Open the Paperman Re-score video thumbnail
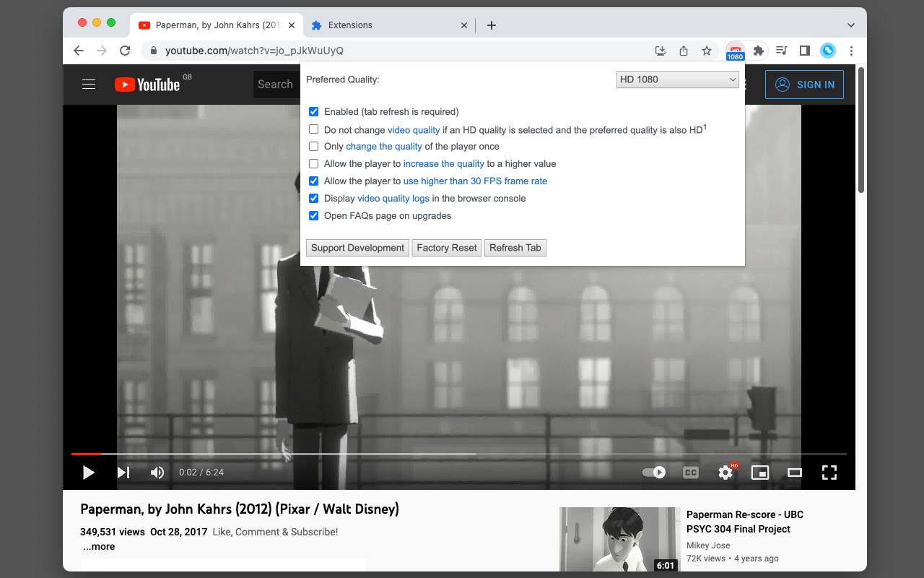The image size is (924, 578). click(620, 539)
